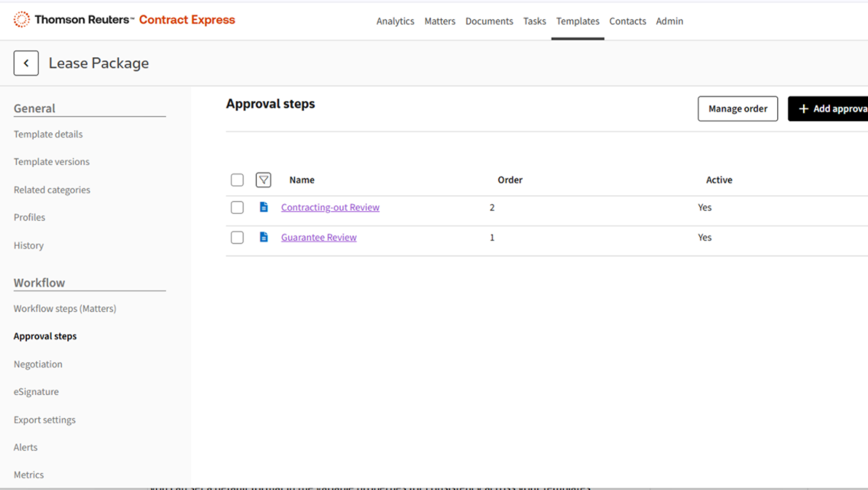This screenshot has height=490, width=868.
Task: Click the Thomson Reuters logo icon
Action: click(x=22, y=20)
